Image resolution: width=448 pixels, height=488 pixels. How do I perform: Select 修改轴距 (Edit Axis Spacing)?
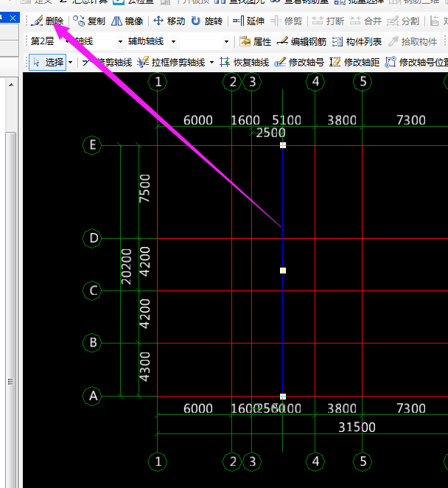354,62
